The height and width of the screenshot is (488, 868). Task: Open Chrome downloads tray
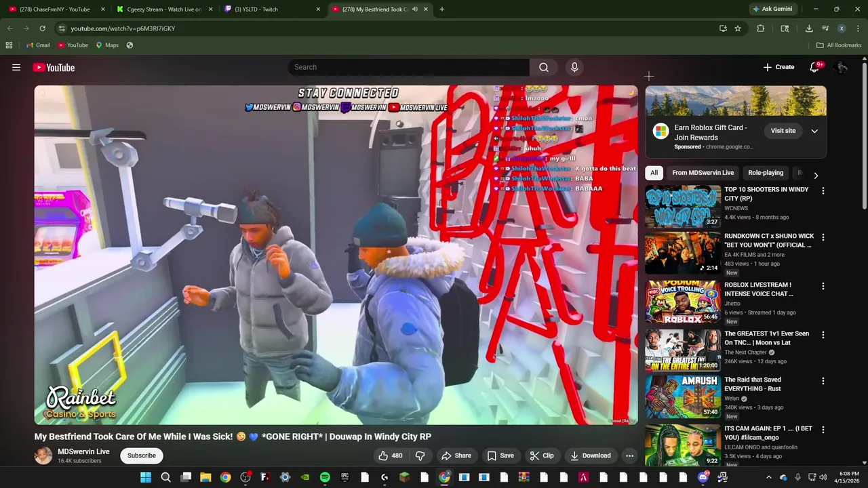809,28
